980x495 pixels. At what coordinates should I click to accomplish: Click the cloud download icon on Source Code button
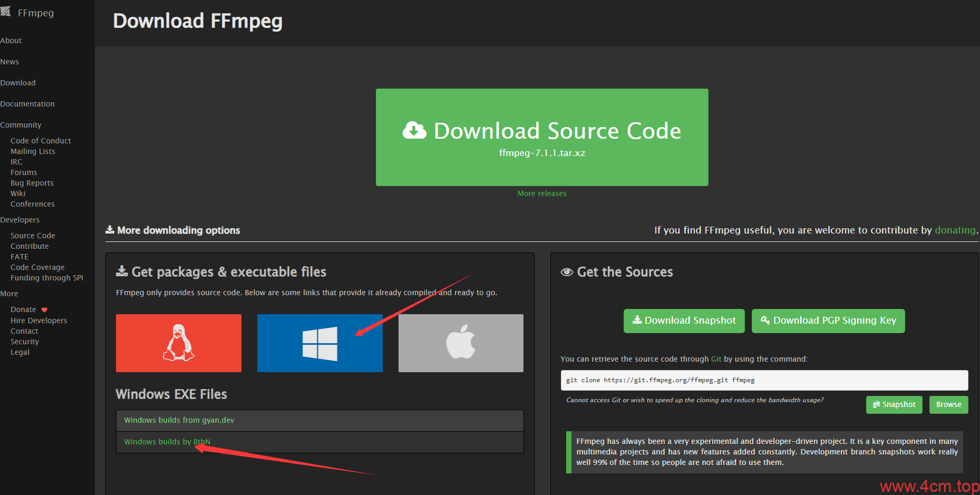click(414, 130)
